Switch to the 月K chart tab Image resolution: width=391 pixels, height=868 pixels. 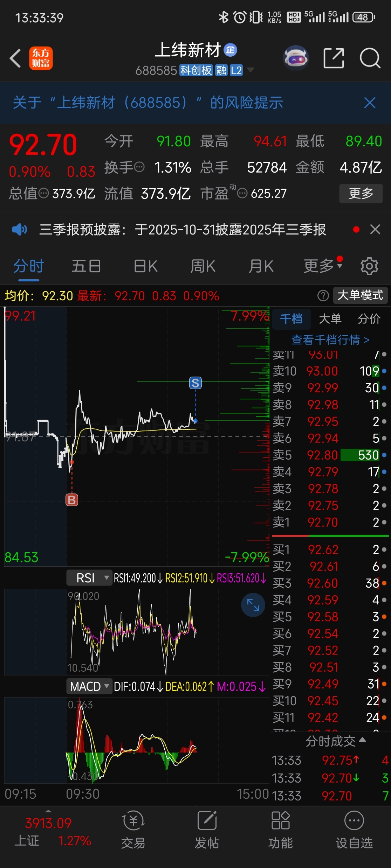(x=261, y=266)
